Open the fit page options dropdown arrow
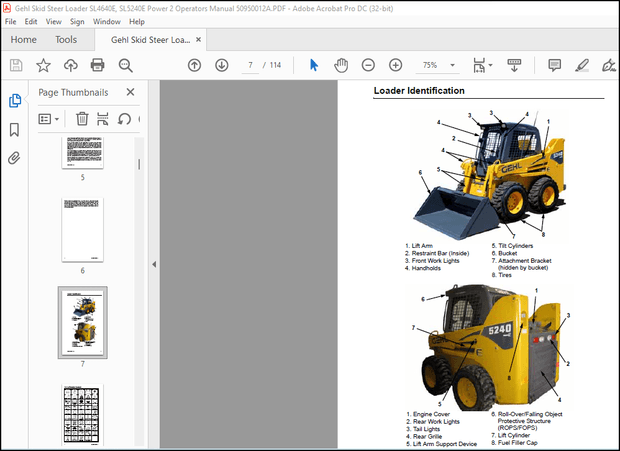Image resolution: width=620 pixels, height=451 pixels. click(491, 65)
